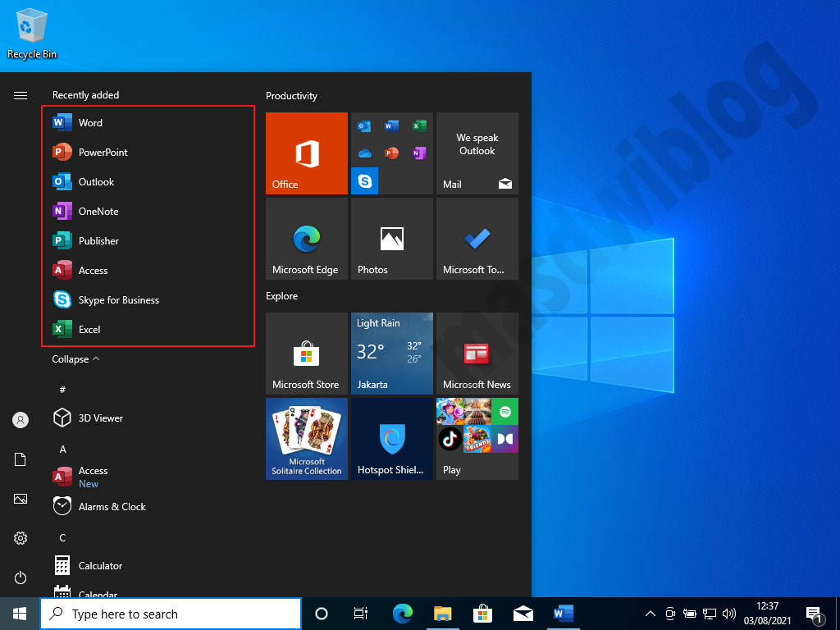
Task: Launch Edge from the taskbar
Action: (403, 614)
